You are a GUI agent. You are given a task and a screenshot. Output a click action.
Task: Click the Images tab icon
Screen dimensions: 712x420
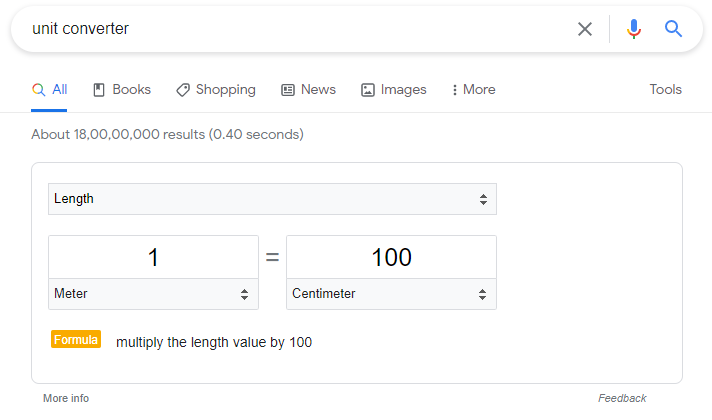click(368, 90)
